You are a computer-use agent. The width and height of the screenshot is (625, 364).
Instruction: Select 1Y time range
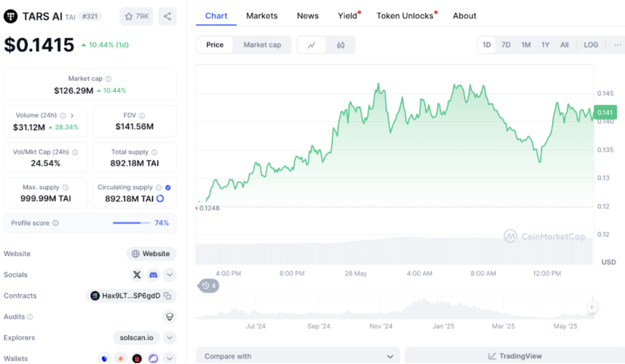point(545,45)
